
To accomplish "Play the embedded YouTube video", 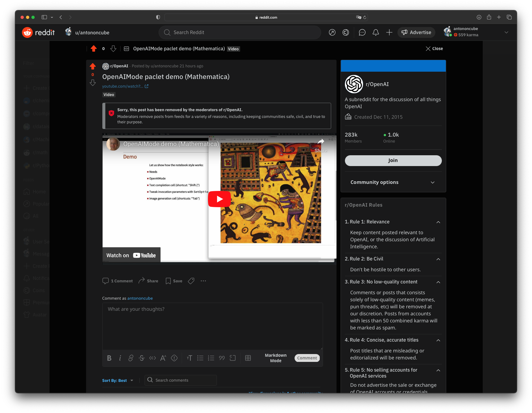I will click(x=219, y=199).
